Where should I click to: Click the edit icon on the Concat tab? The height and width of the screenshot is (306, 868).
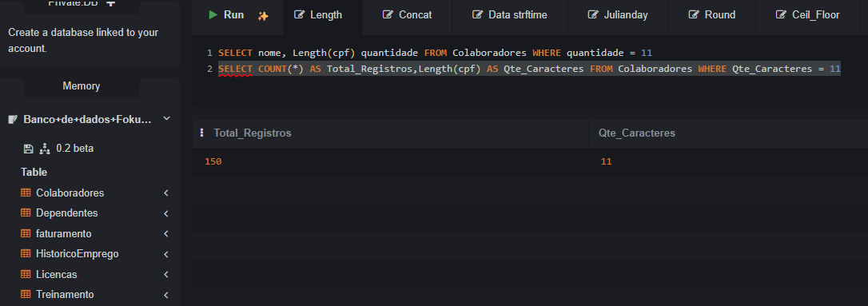coord(388,15)
